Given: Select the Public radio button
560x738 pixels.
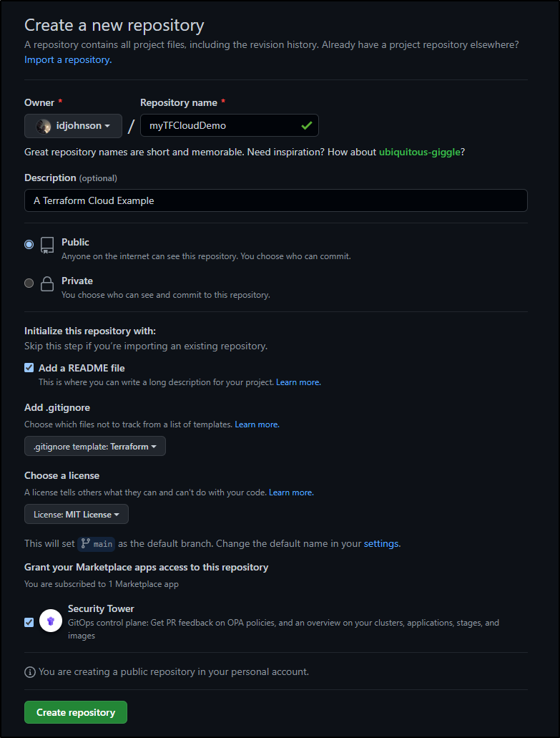Looking at the screenshot, I should [29, 244].
